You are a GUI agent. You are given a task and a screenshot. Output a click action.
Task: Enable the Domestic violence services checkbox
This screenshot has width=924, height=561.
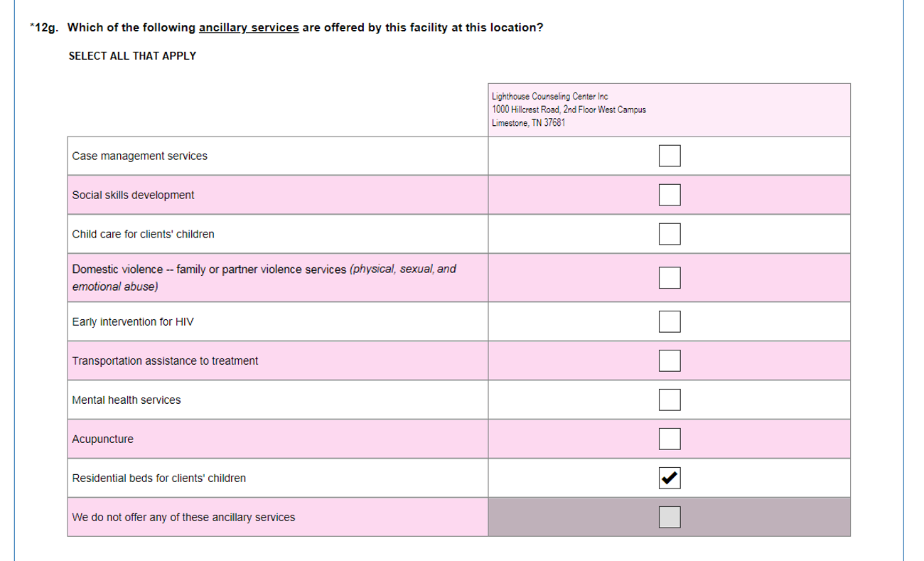coord(670,277)
